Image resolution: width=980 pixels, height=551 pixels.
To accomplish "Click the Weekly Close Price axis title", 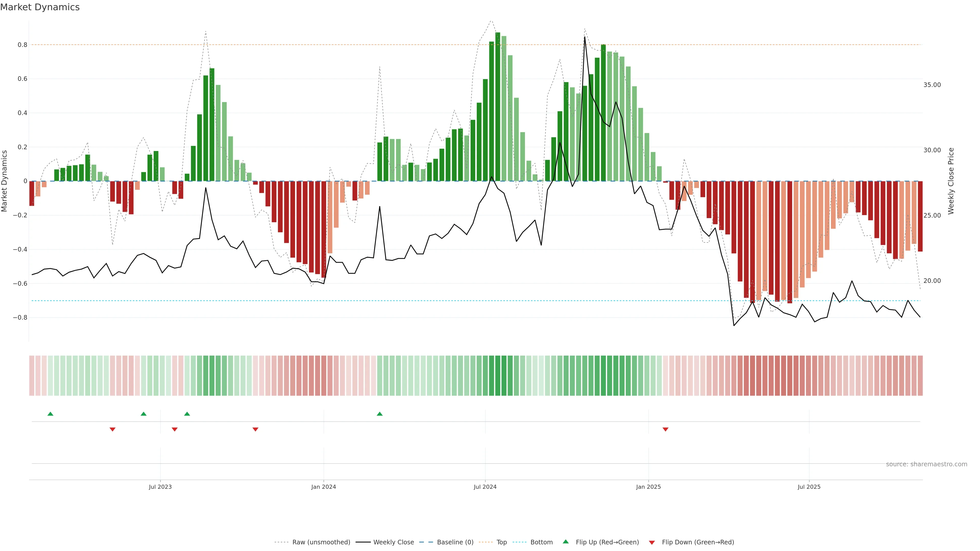I will (x=951, y=181).
